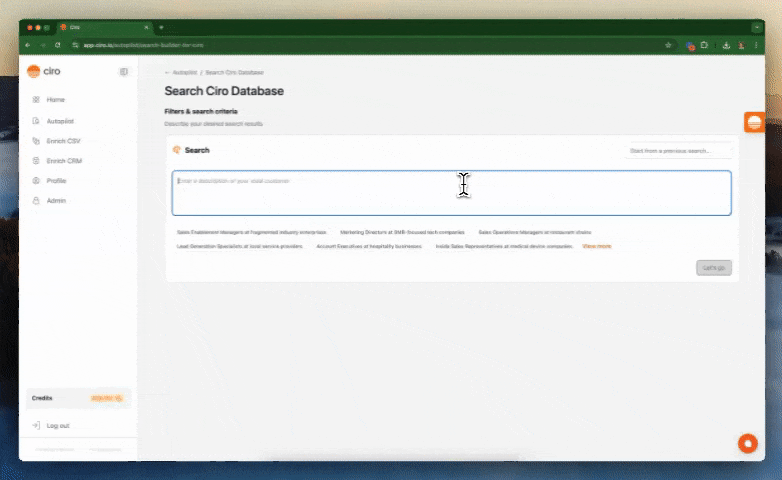The image size is (782, 480).
Task: Open the Start from a previous search dropdown
Action: [678, 151]
